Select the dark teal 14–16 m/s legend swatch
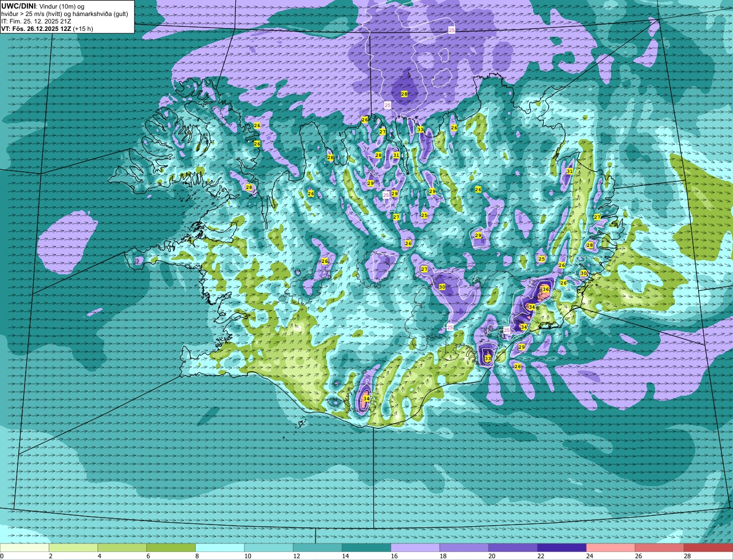 coord(366,547)
